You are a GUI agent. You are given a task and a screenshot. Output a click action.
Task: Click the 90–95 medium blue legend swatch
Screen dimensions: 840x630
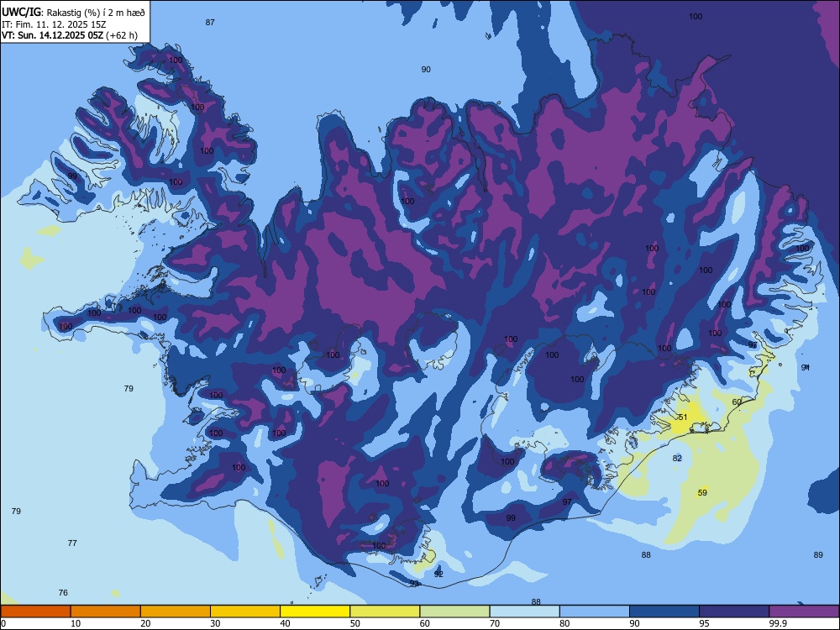click(x=664, y=612)
